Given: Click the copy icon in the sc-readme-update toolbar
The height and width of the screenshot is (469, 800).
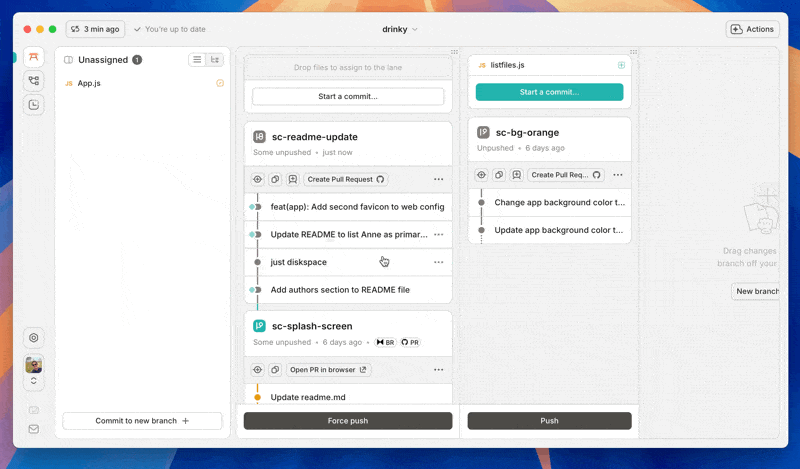Looking at the screenshot, I should click(x=275, y=179).
